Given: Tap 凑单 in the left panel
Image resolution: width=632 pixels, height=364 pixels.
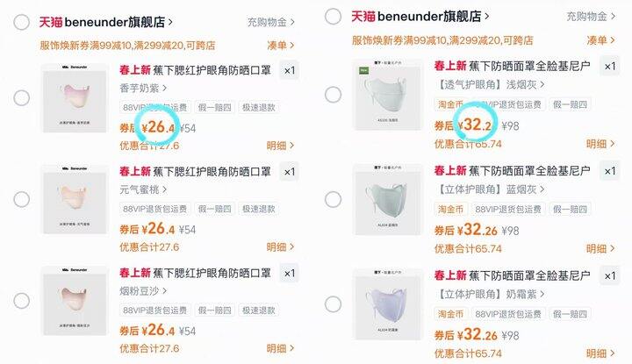Looking at the screenshot, I should click(281, 46).
